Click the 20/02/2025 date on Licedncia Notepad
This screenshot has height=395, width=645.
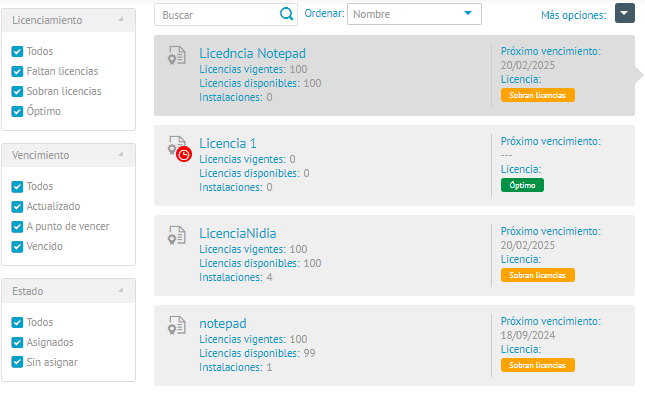[x=528, y=65]
